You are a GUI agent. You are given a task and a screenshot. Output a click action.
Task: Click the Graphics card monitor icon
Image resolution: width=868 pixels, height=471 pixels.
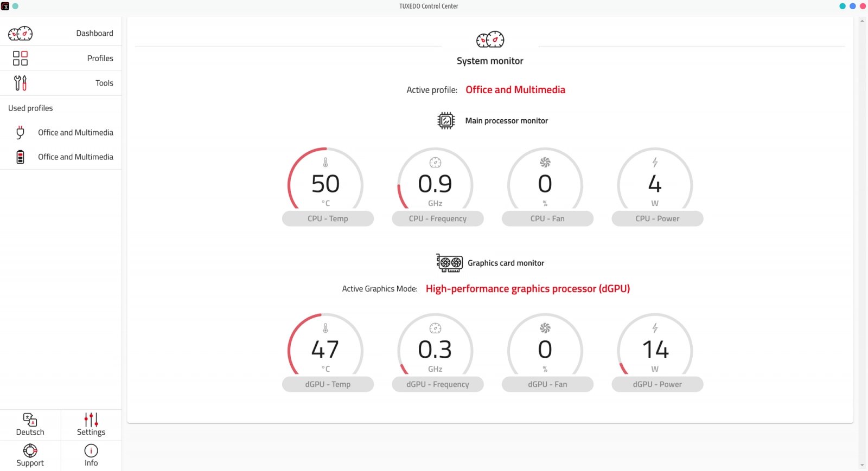click(450, 263)
